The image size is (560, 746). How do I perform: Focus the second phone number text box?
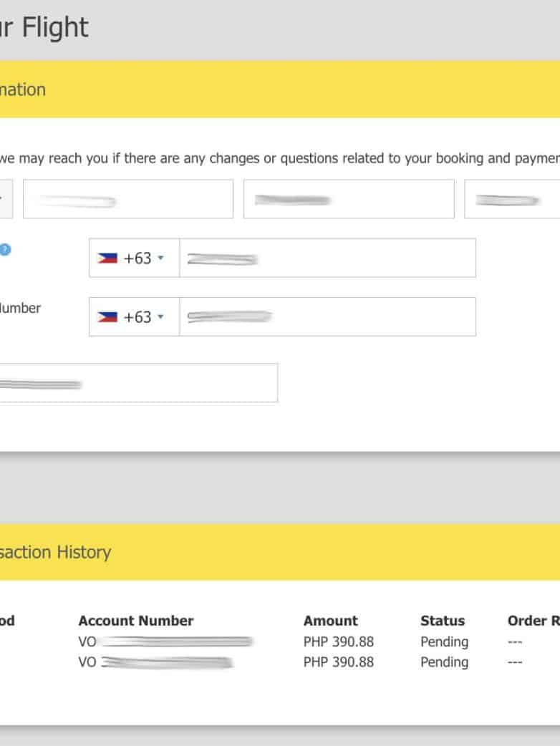click(x=327, y=316)
